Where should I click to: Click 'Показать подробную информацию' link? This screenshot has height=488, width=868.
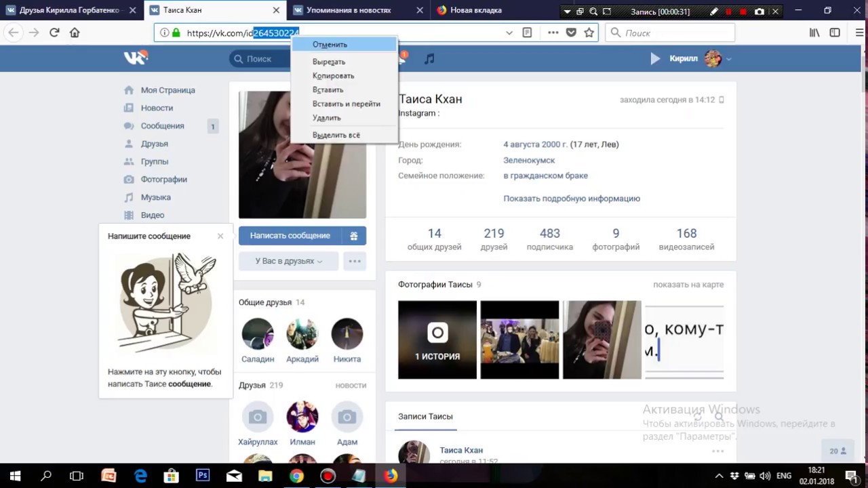click(572, 199)
